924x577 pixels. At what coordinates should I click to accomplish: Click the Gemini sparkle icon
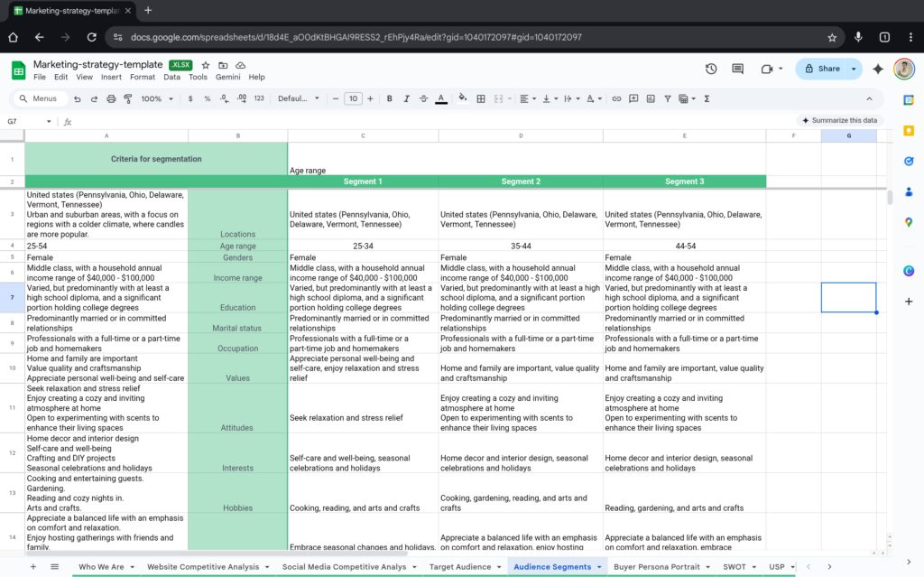coord(878,69)
